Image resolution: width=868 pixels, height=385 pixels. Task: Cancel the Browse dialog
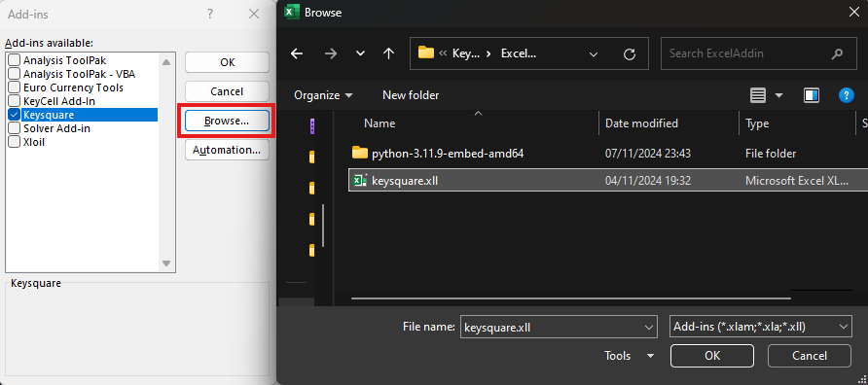click(x=810, y=356)
